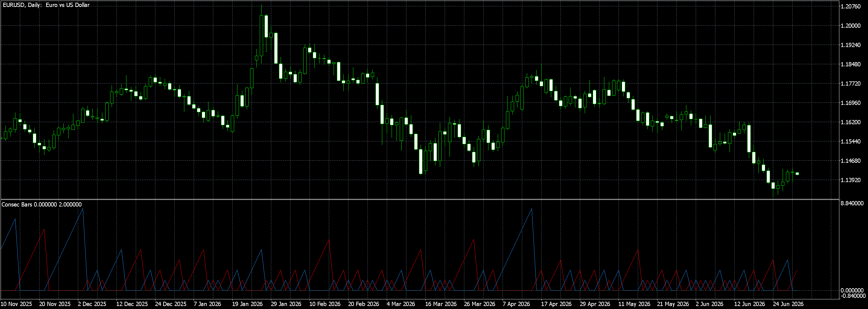Click the 19 Jan 2026 date label
868x309 pixels.
[x=247, y=304]
